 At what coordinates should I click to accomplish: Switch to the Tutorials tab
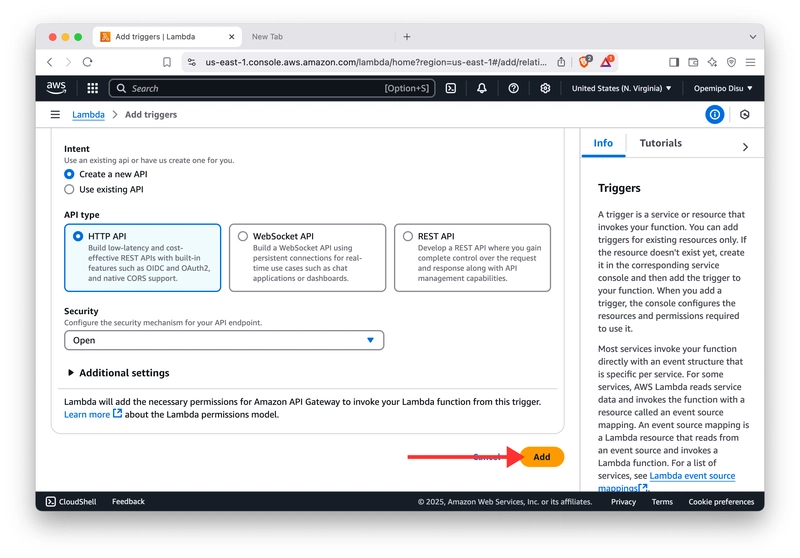(x=660, y=144)
